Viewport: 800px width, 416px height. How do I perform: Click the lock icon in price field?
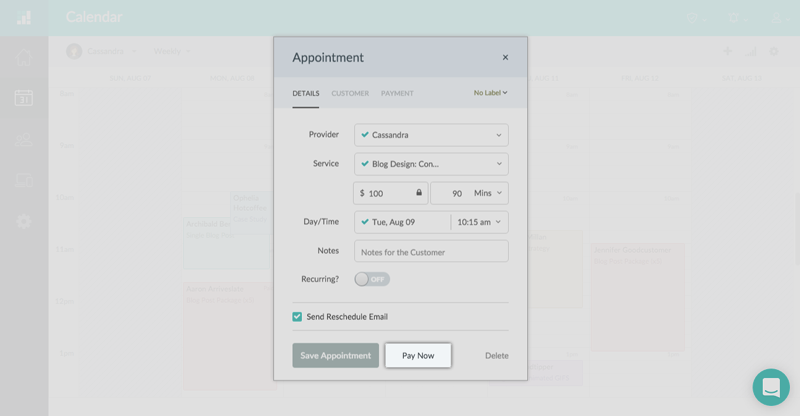419,192
